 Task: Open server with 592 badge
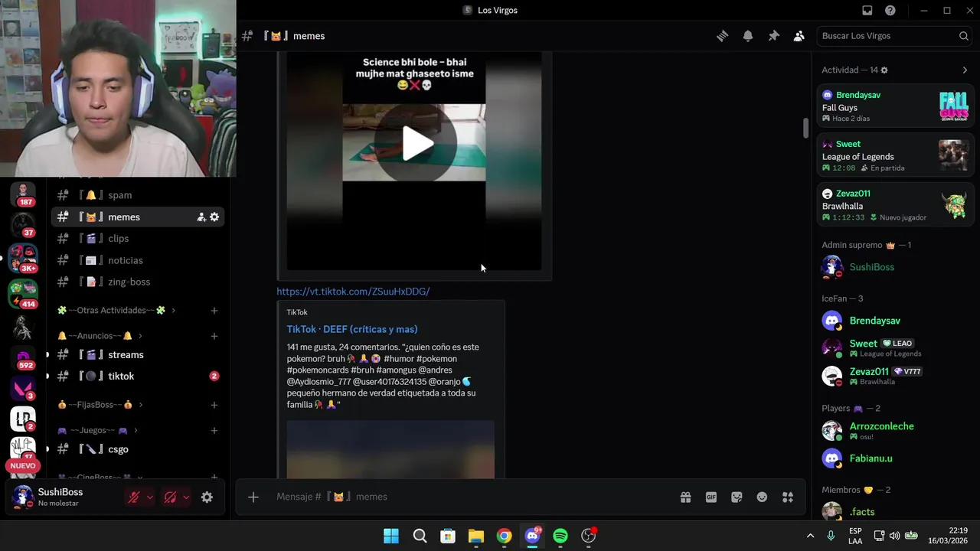23,357
